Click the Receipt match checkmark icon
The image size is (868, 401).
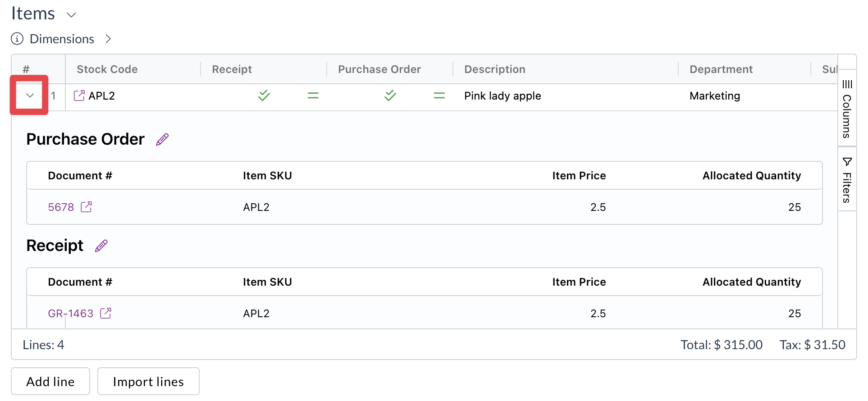tap(264, 95)
